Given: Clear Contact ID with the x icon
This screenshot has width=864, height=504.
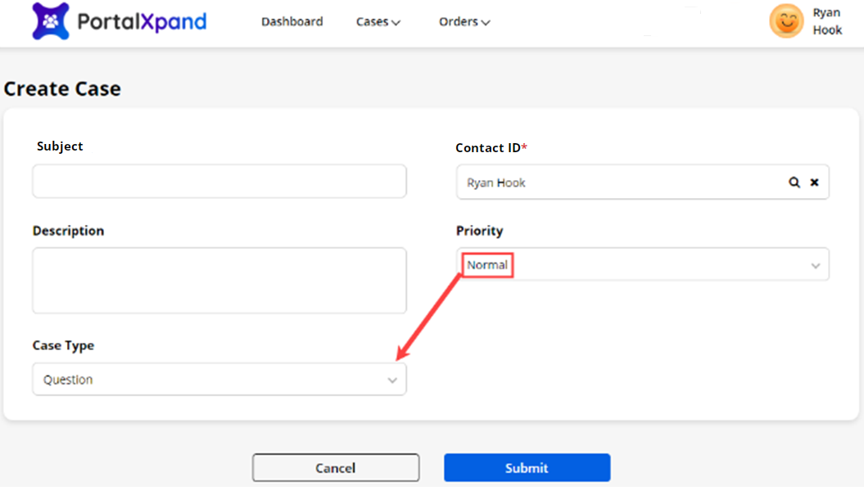Looking at the screenshot, I should 814,182.
